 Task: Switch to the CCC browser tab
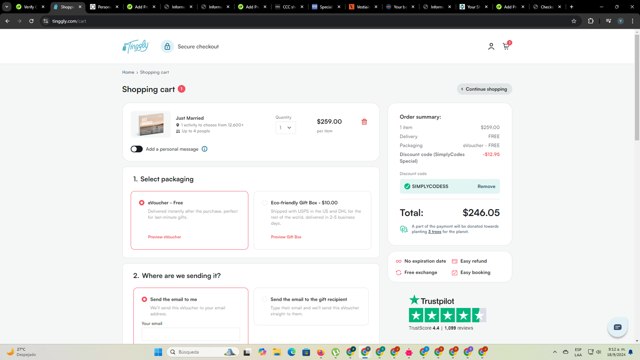[289, 7]
